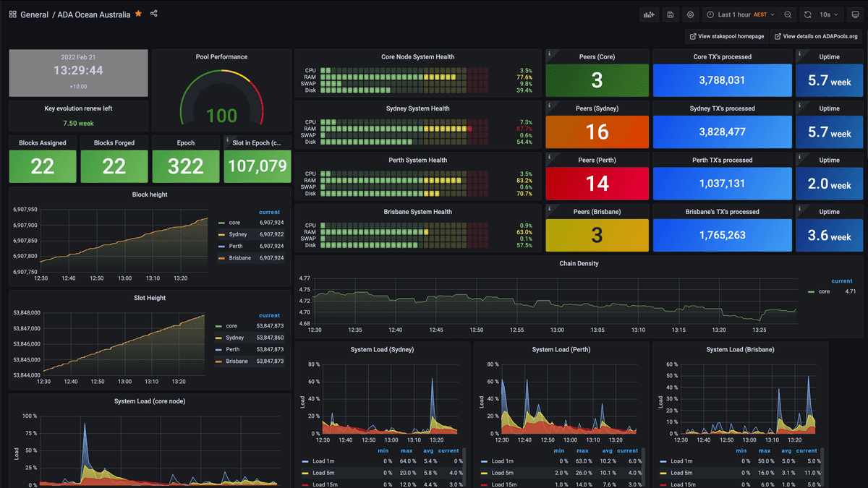This screenshot has height=488, width=868.
Task: Open System Load (core node) panel menu
Action: click(x=150, y=401)
